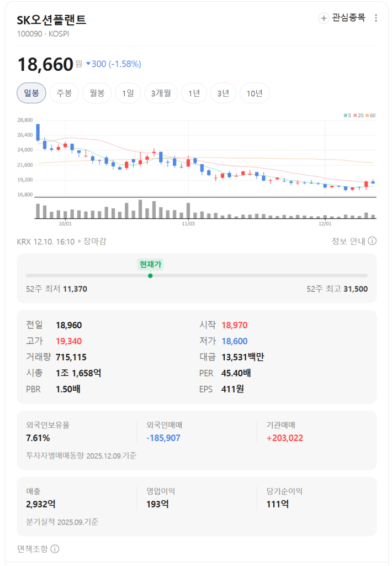
Task: Click the blue down-triangle price change indicator
Action: click(x=88, y=64)
